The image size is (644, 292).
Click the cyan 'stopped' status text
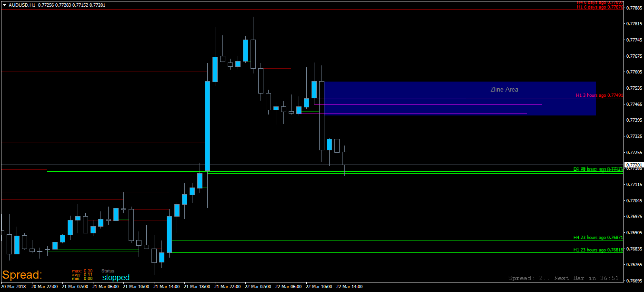[116, 277]
